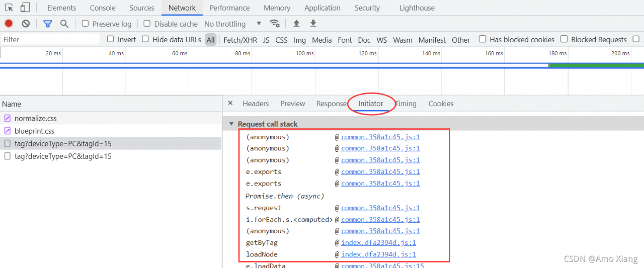Open the loadNode index.dfa2394d.js:1 link

click(378, 254)
